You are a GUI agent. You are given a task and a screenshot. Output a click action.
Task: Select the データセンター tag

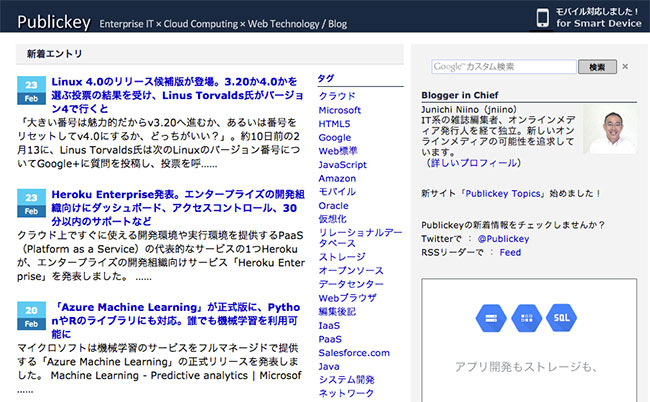coord(351,284)
